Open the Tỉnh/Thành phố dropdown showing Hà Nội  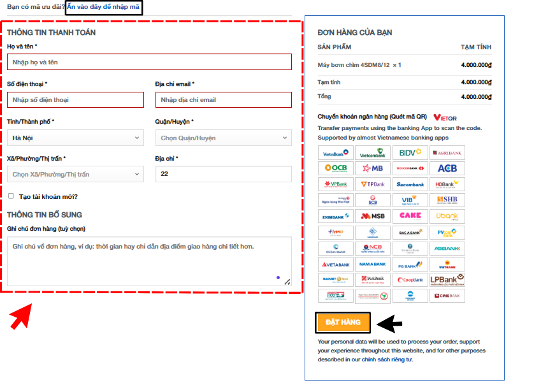75,138
